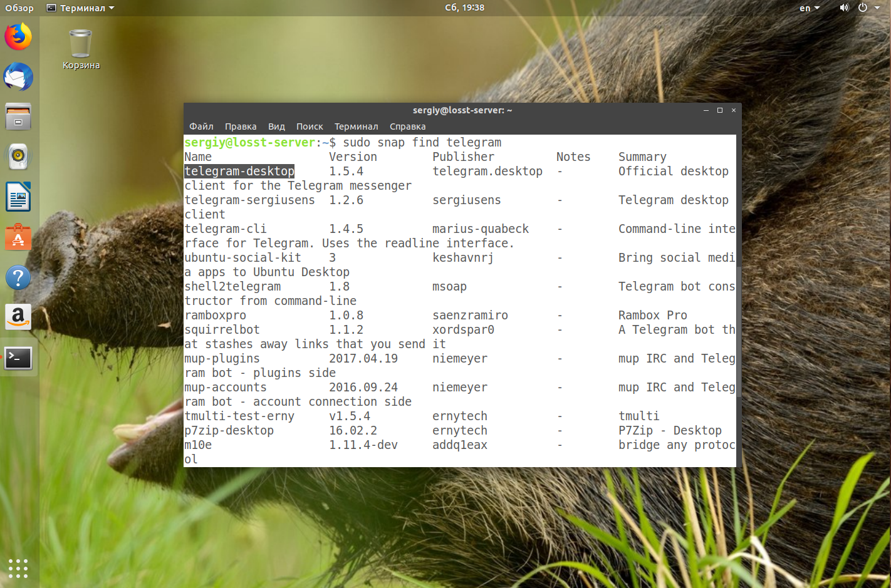Open the Files manager dock icon

coord(18,117)
